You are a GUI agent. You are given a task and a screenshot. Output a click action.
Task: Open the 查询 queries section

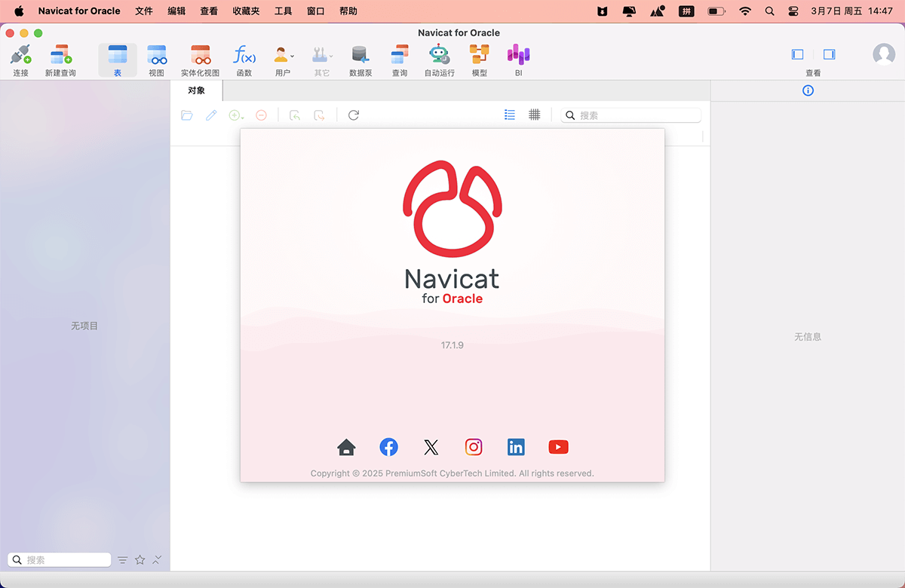point(400,60)
